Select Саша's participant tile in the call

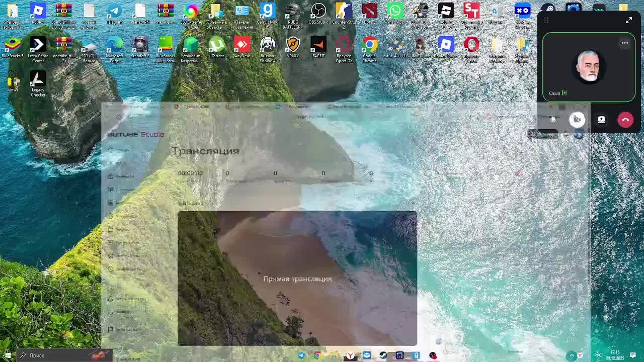click(x=589, y=67)
